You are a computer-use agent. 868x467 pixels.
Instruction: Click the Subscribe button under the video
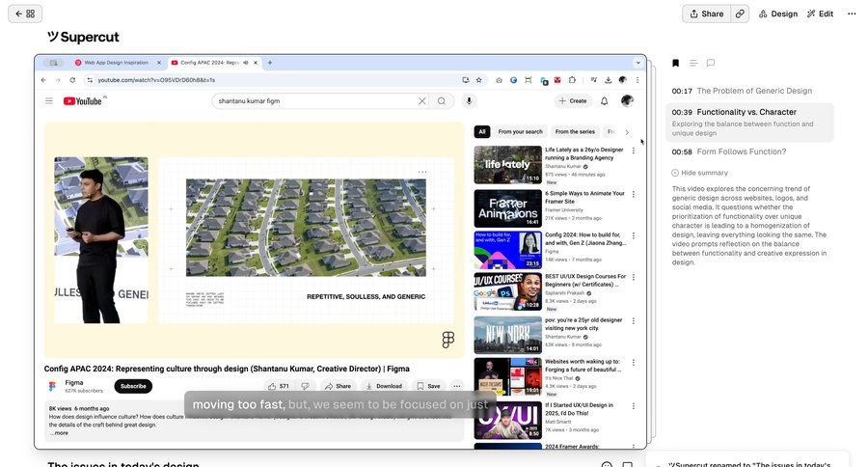tap(133, 386)
